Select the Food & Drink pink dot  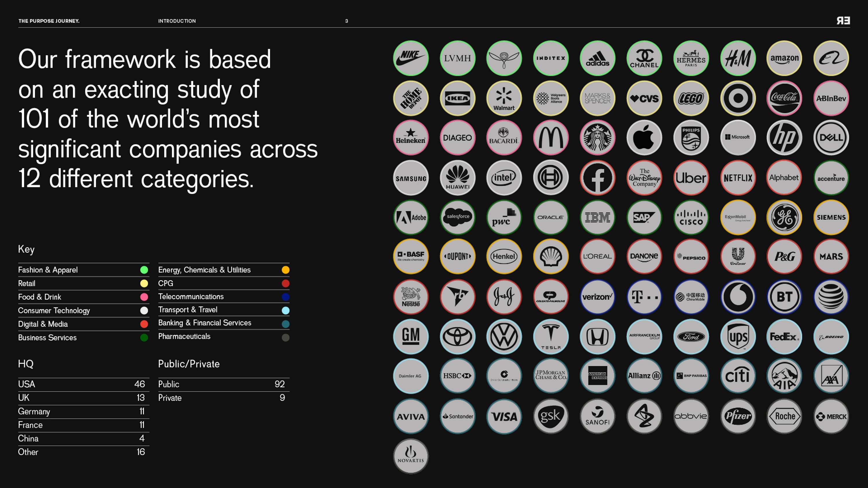tap(144, 297)
